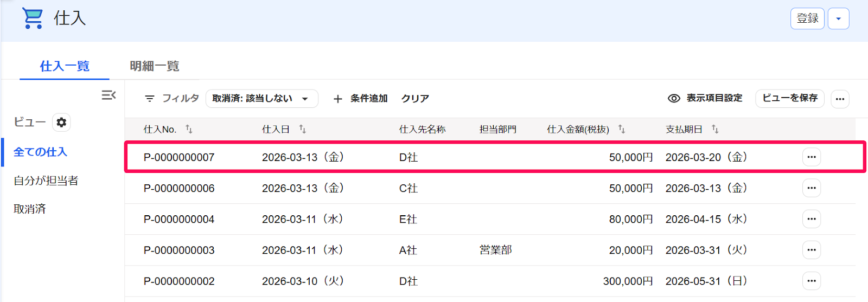Open row menu for P-0000000007
868x302 pixels.
click(812, 157)
